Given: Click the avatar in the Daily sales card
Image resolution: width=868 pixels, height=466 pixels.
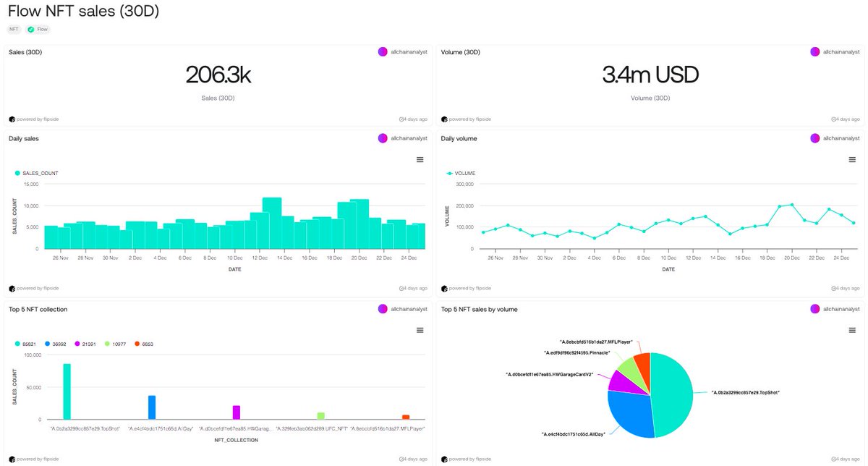Looking at the screenshot, I should point(383,138).
